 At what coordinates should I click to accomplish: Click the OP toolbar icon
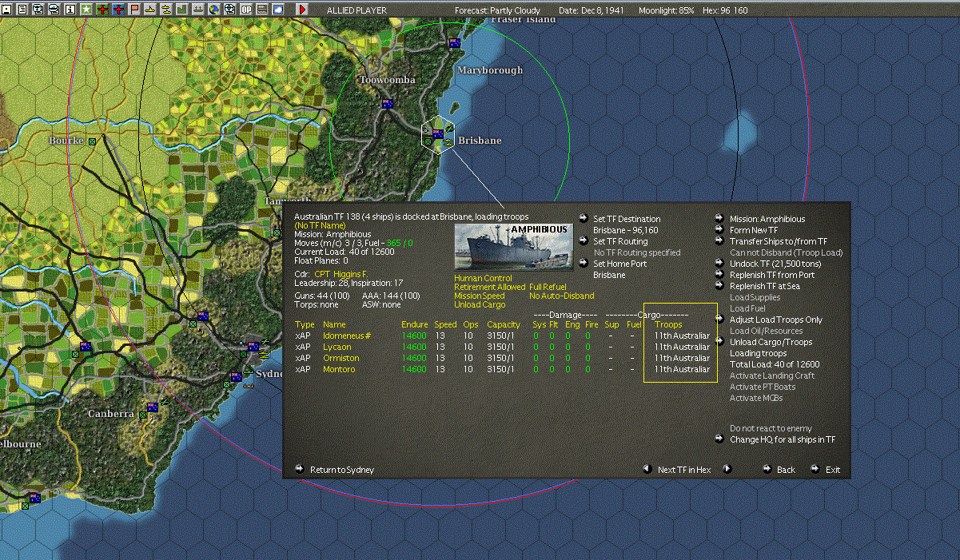pyautogui.click(x=246, y=10)
